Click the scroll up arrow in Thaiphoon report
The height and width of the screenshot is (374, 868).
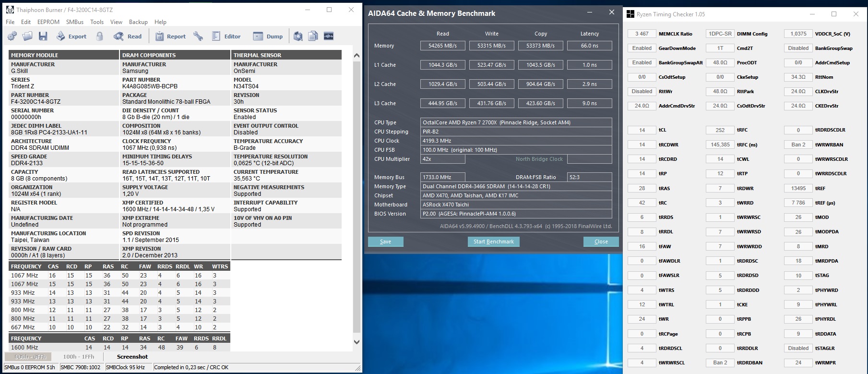point(357,55)
